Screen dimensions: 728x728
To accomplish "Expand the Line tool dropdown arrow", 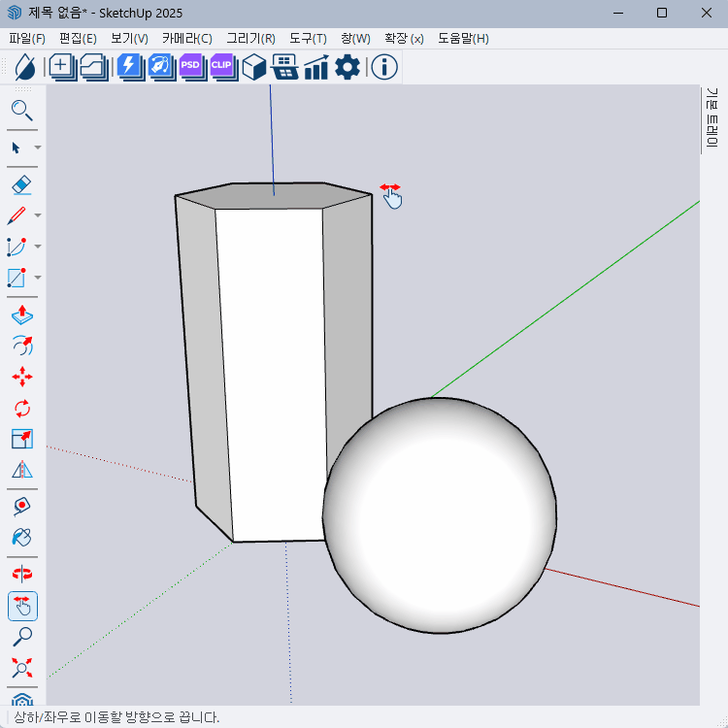I will (38, 215).
